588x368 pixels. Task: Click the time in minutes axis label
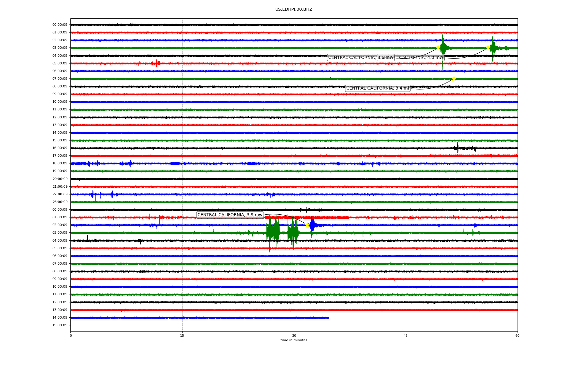(293, 340)
